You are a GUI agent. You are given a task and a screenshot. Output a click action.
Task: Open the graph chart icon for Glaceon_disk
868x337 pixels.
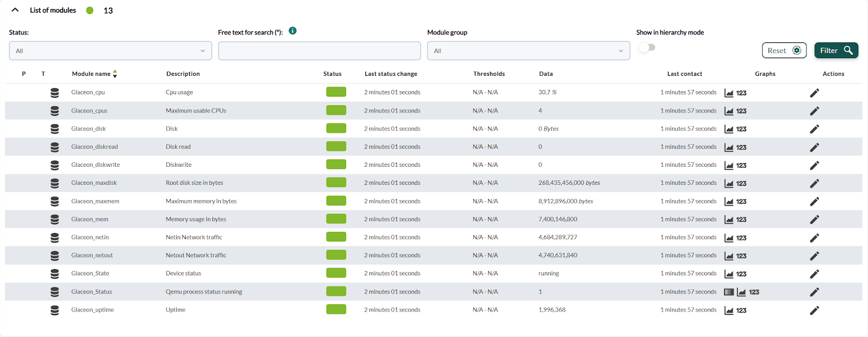pyautogui.click(x=729, y=129)
